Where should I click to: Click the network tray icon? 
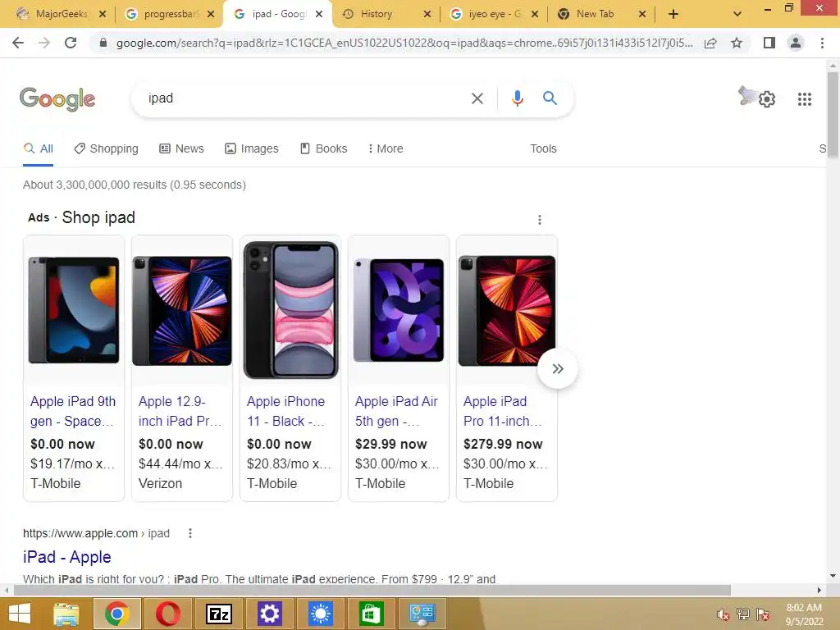click(743, 615)
